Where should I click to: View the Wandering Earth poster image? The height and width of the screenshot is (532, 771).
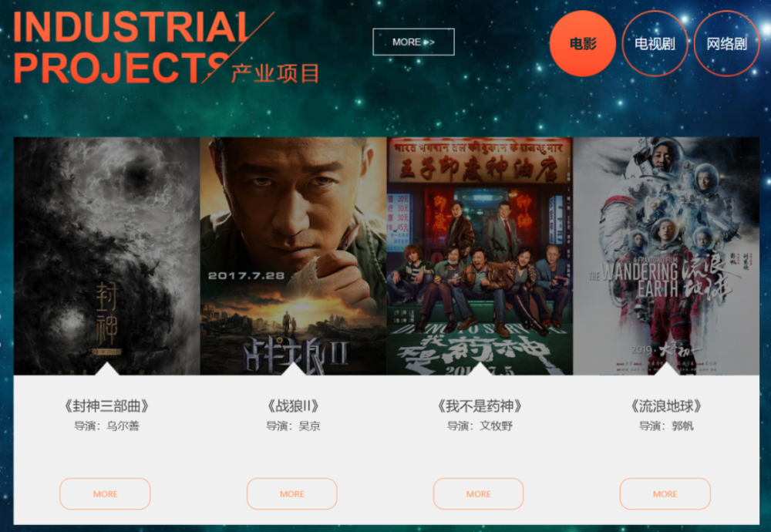(x=666, y=256)
